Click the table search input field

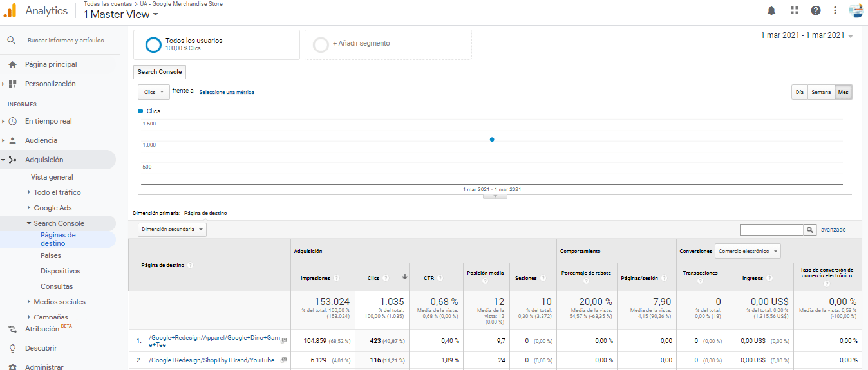pyautogui.click(x=771, y=230)
